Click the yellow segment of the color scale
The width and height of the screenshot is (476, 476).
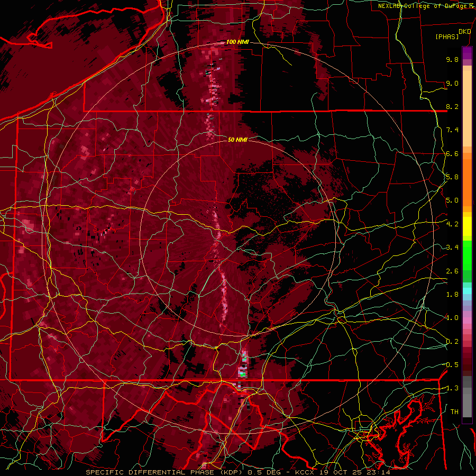467,226
